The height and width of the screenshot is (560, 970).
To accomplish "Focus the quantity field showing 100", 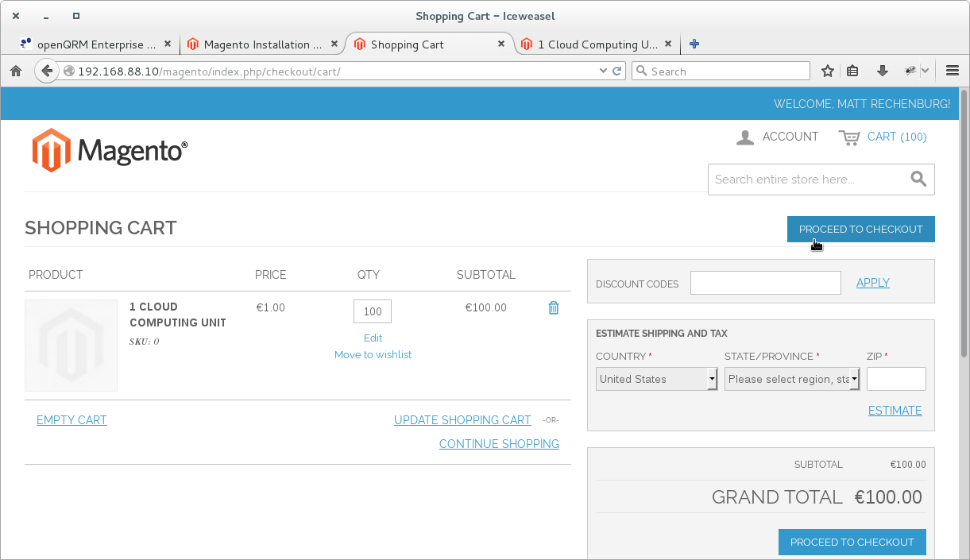I will [x=373, y=311].
